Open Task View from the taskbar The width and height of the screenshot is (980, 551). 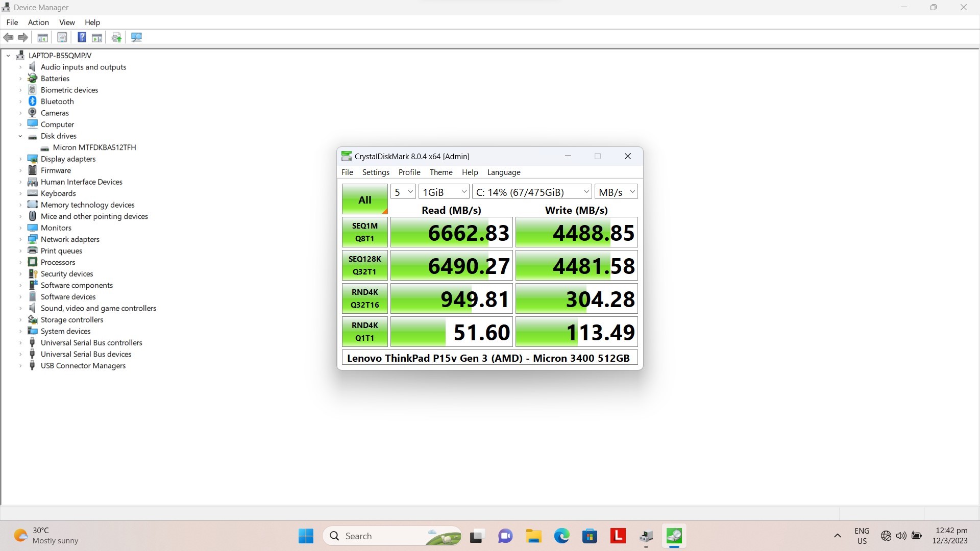(x=476, y=536)
